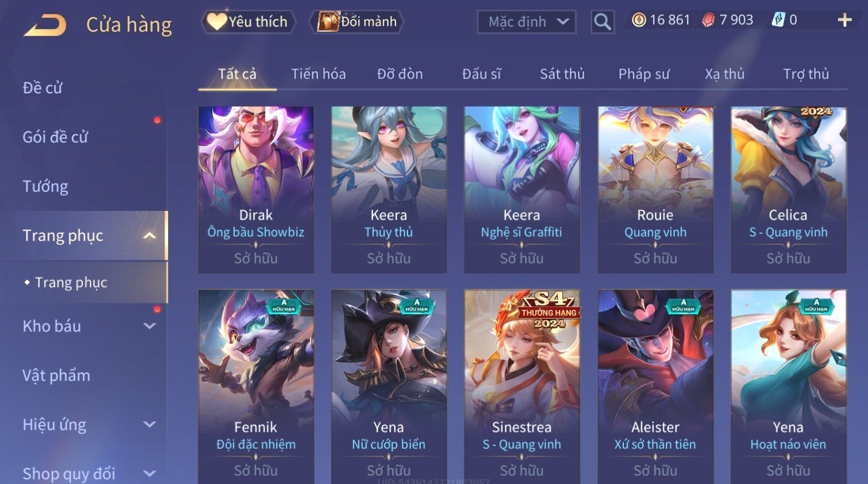Tap the red ruby currency icon
Viewport: 868px width, 484px height.
pos(708,20)
